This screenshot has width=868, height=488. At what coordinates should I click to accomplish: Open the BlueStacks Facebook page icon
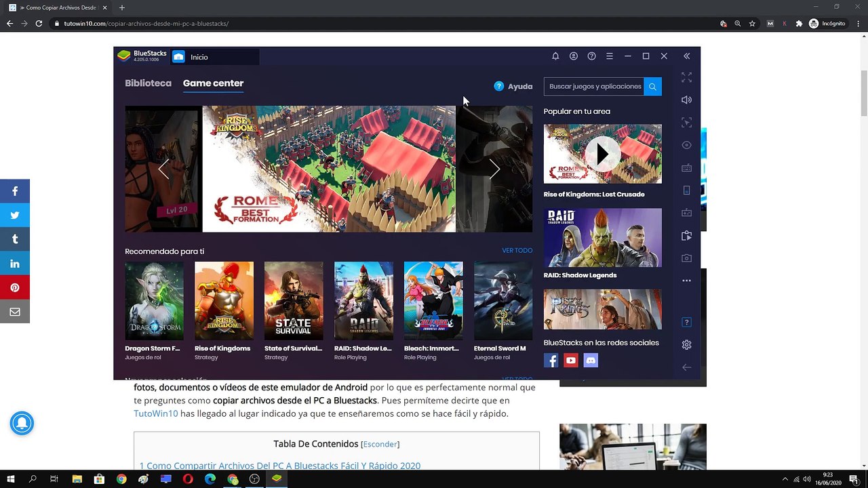[551, 361]
